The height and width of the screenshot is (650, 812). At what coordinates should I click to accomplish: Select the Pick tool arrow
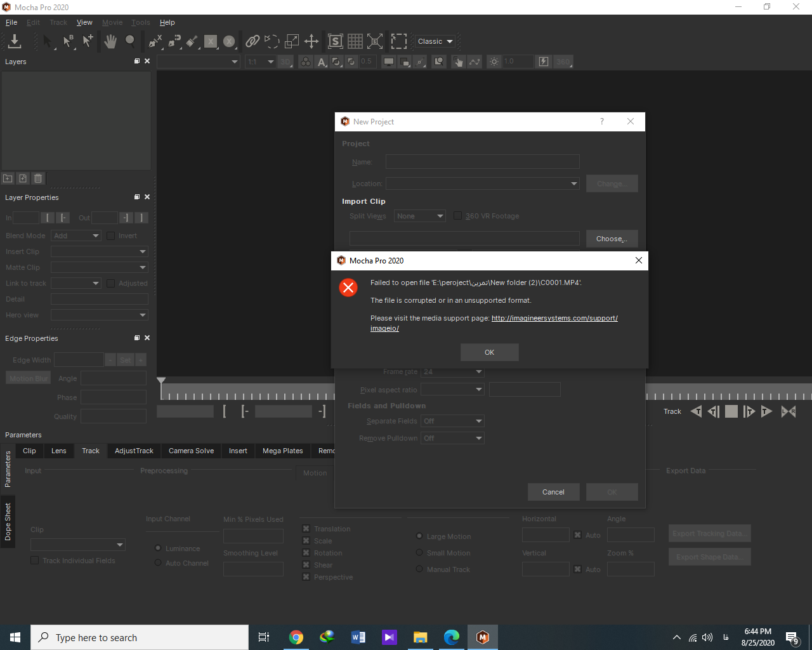click(48, 41)
